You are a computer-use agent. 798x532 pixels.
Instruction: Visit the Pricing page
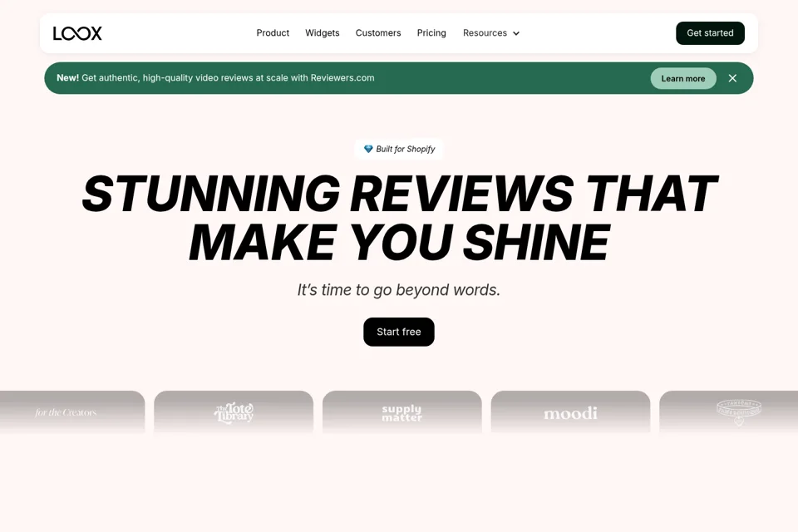coord(431,33)
